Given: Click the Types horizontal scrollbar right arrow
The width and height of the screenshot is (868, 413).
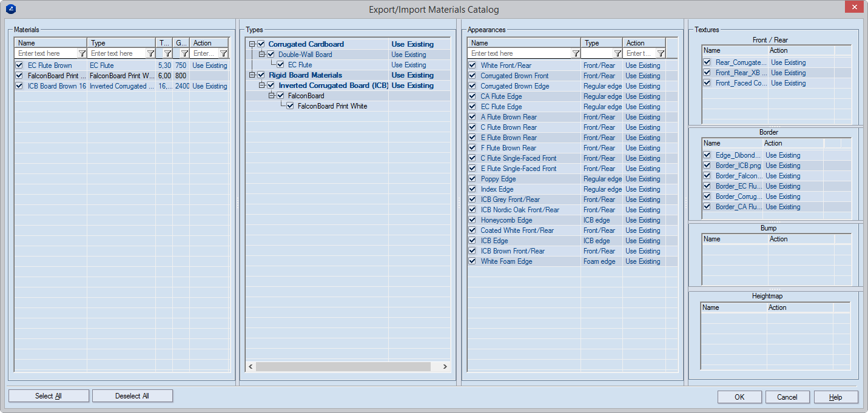Looking at the screenshot, I should pyautogui.click(x=445, y=367).
